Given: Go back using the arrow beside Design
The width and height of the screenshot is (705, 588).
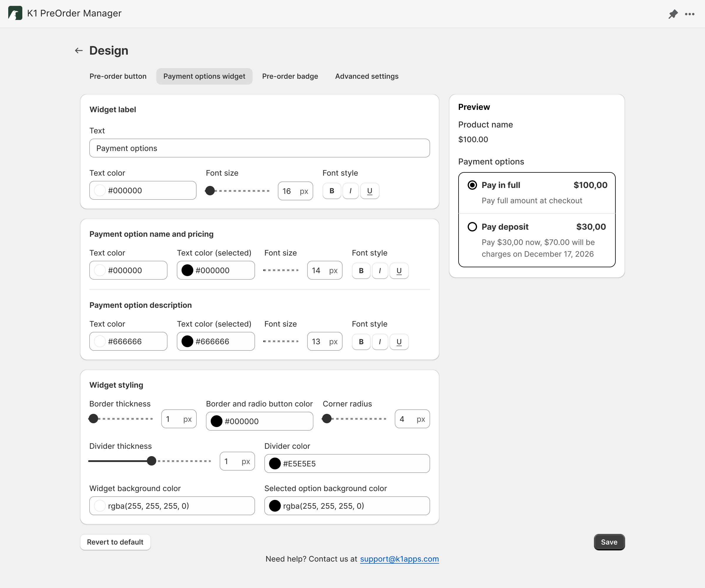Looking at the screenshot, I should tap(78, 50).
